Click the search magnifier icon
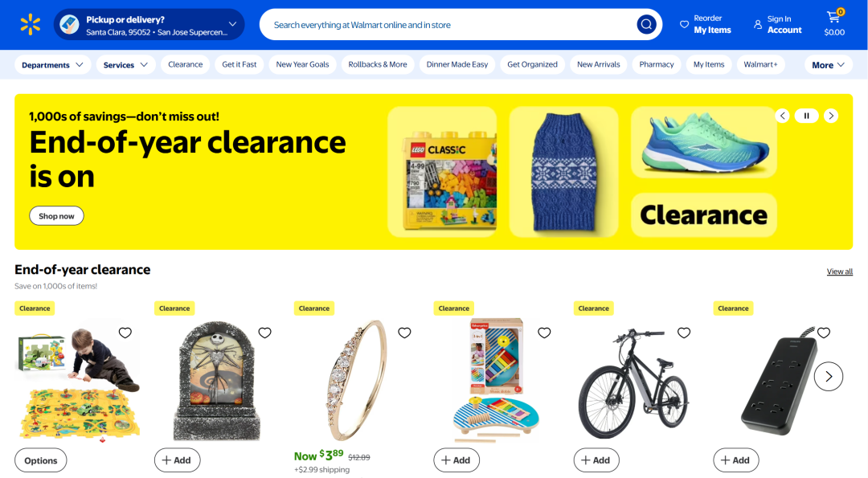This screenshot has width=868, height=478. (646, 24)
